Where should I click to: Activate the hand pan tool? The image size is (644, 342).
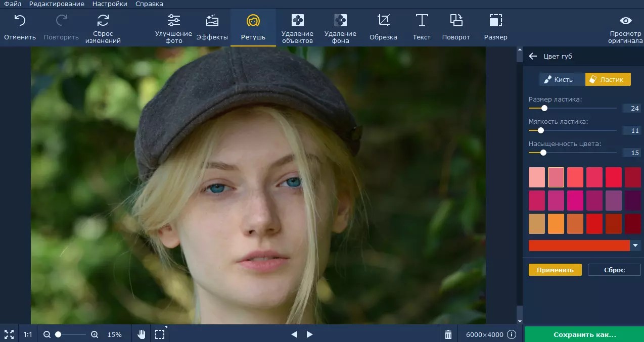click(142, 334)
